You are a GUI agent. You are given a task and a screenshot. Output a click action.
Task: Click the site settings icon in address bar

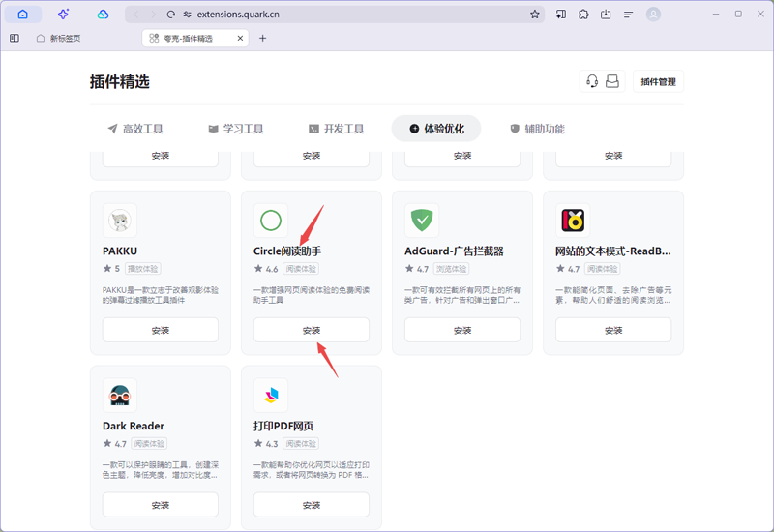tap(187, 15)
